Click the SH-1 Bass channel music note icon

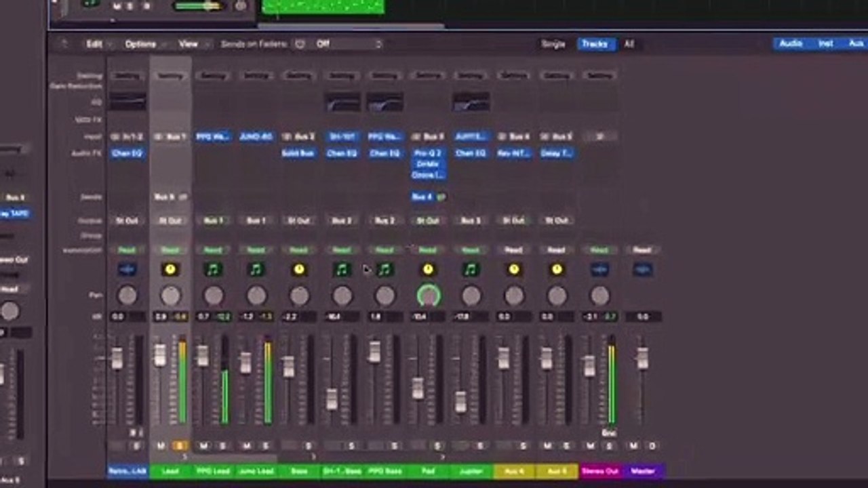pos(342,270)
